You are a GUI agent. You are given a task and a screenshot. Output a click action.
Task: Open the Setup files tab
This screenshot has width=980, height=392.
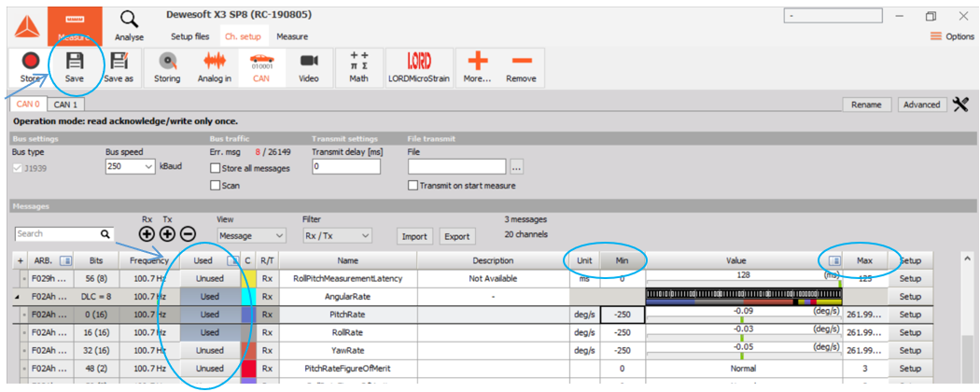190,36
